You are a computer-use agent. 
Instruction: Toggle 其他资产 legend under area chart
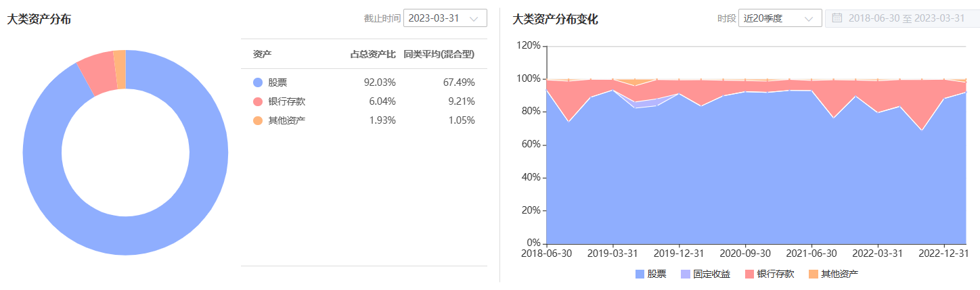pos(833,274)
